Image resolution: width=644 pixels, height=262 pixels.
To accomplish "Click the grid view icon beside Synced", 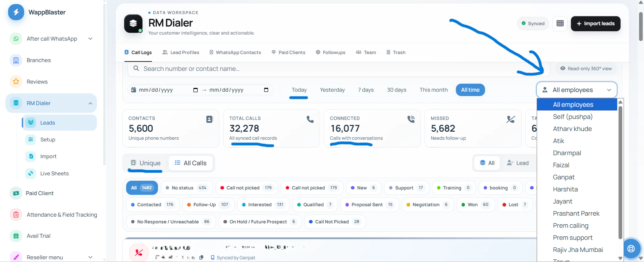I will click(560, 24).
